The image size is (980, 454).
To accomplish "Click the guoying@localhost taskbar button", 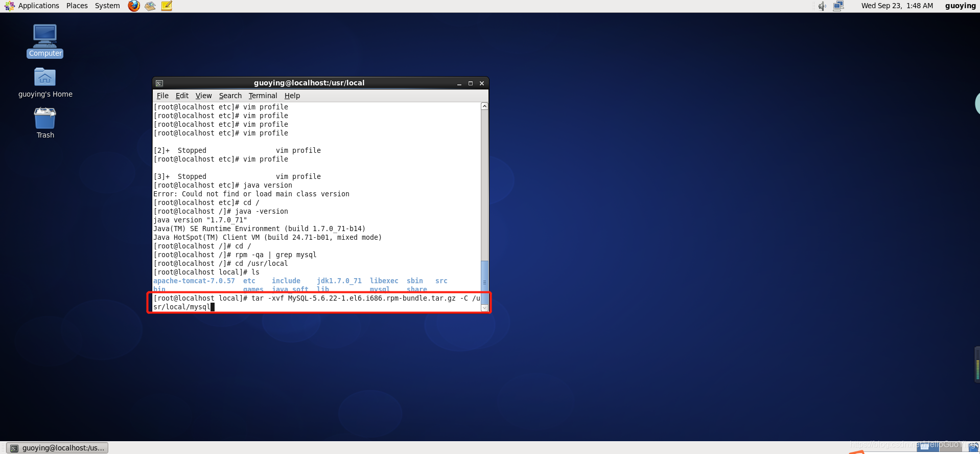I will point(58,448).
